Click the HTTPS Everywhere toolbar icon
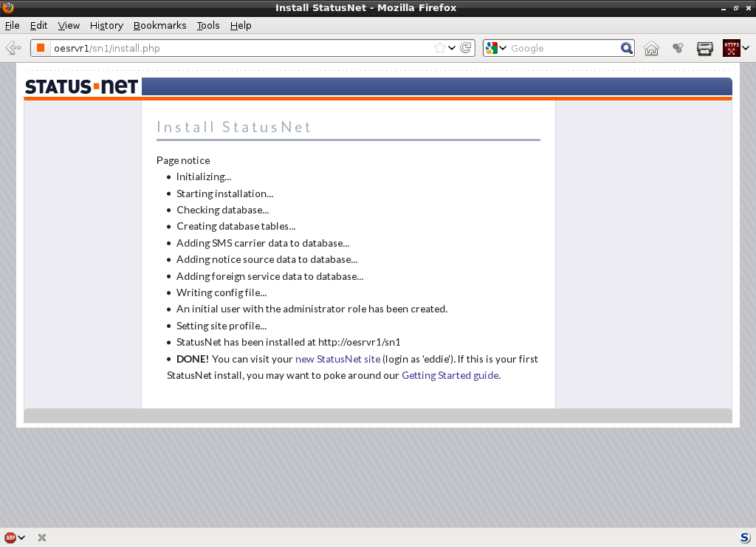The height and width of the screenshot is (548, 756). (731, 48)
